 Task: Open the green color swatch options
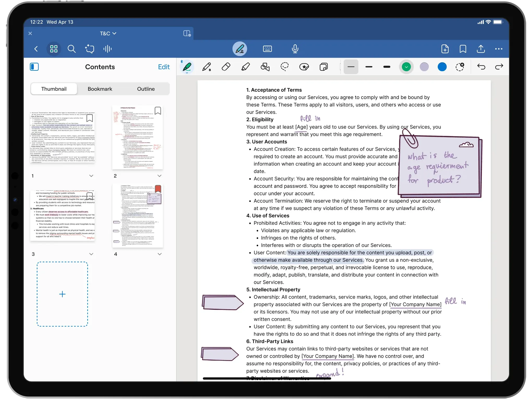coord(406,67)
